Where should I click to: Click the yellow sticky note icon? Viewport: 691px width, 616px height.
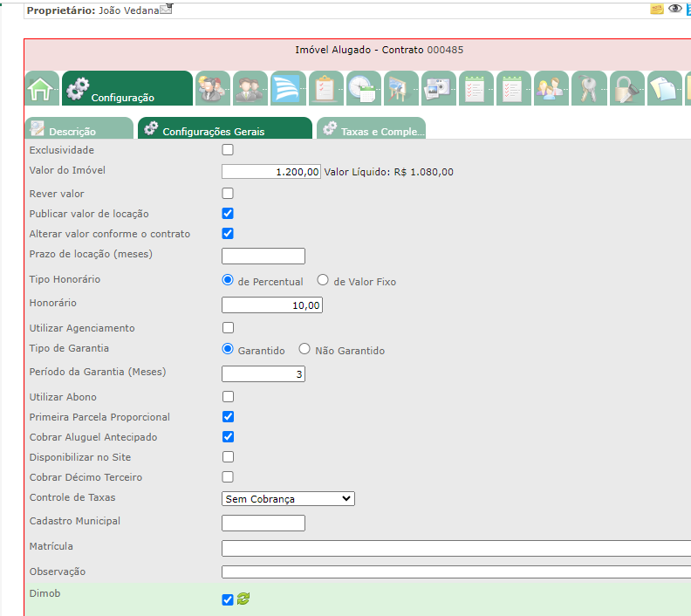click(x=657, y=9)
